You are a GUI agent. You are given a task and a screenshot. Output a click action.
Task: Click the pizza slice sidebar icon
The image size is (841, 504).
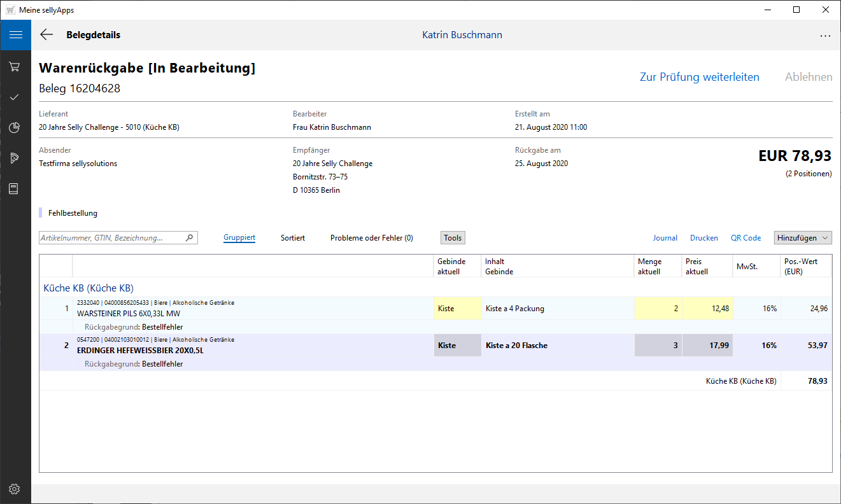pyautogui.click(x=15, y=158)
